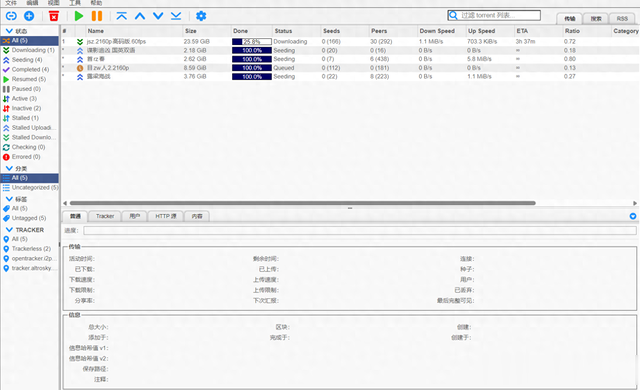Image resolution: width=640 pixels, height=390 pixels.
Task: Click the 进度 progress bar in details
Action: point(360,230)
